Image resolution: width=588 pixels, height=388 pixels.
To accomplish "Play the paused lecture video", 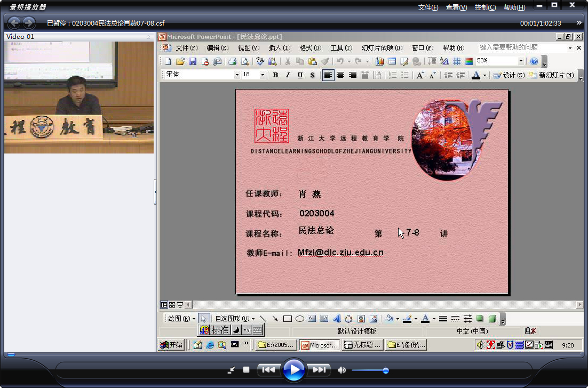I will [x=293, y=370].
